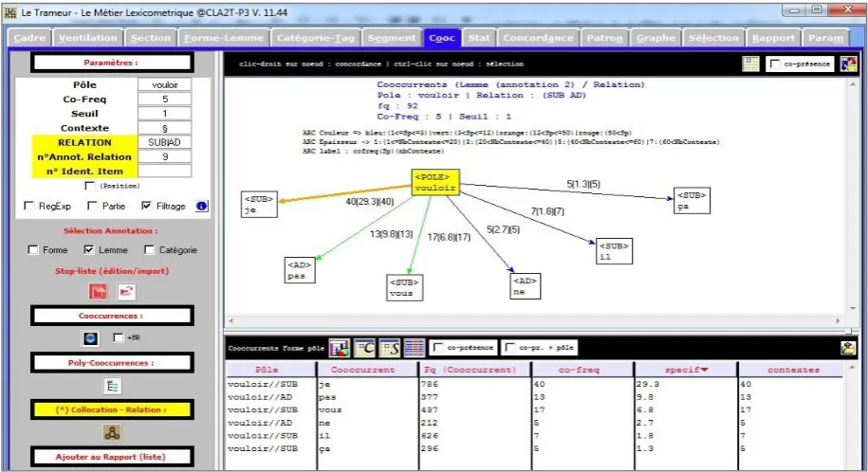Click the stop-list import icon
868x472 pixels.
pos(127,291)
